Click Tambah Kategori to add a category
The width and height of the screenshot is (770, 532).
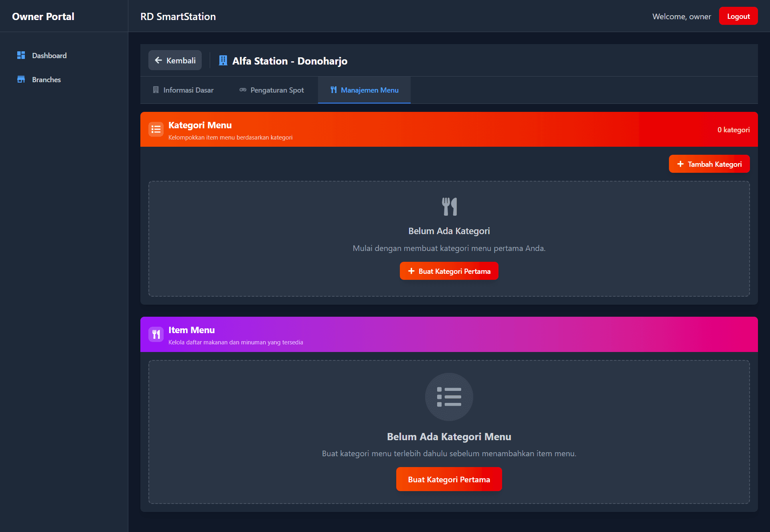(709, 164)
